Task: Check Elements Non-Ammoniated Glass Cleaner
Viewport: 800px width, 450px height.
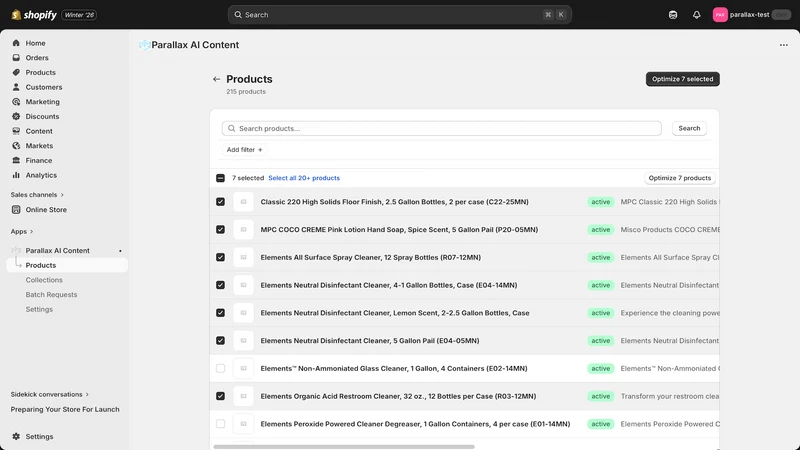Action: (220, 368)
